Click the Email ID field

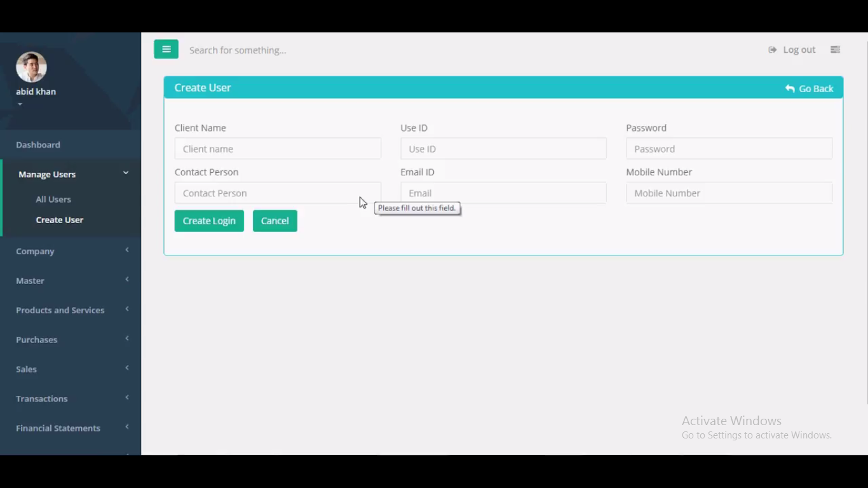pyautogui.click(x=503, y=193)
